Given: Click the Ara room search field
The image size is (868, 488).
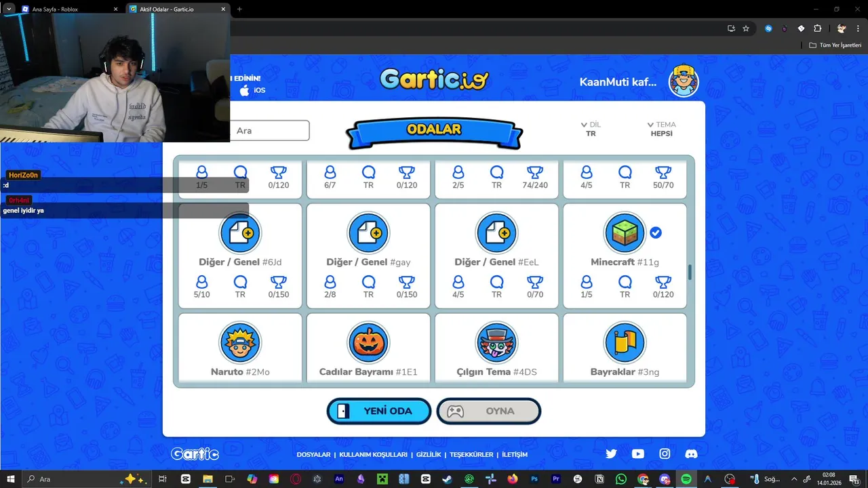Looking at the screenshot, I should coord(270,131).
